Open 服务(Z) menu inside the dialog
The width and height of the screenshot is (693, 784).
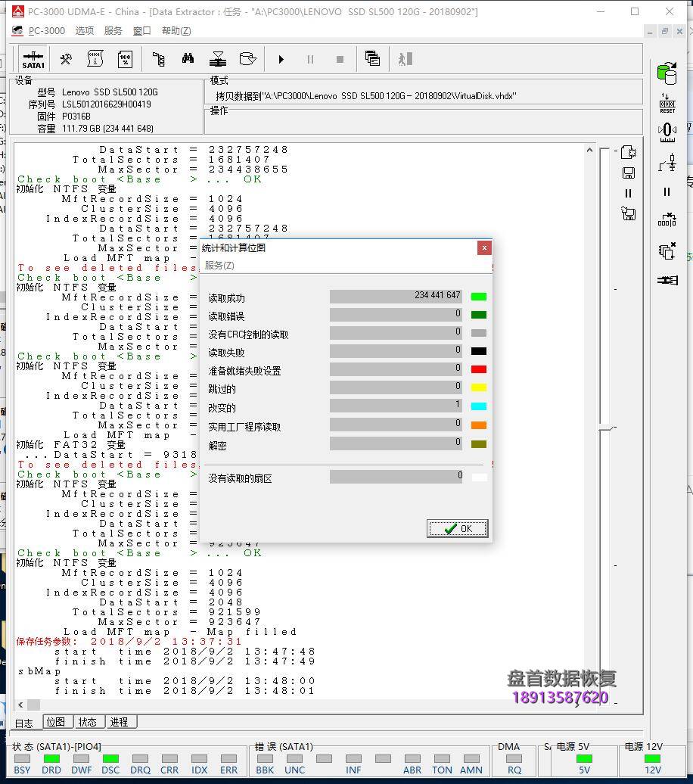(219, 266)
